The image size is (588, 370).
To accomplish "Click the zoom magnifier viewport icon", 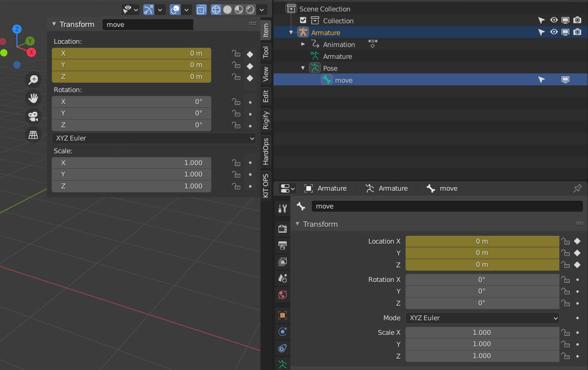I will (33, 79).
